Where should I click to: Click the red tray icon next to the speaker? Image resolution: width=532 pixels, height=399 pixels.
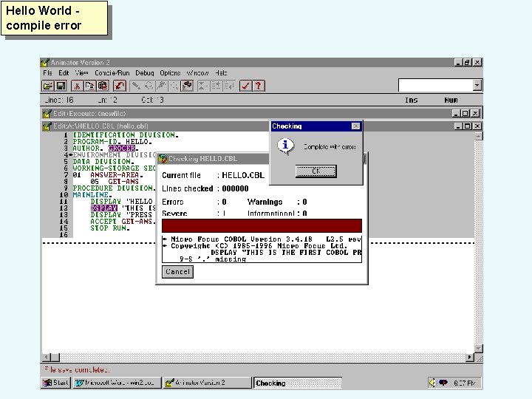(443, 383)
